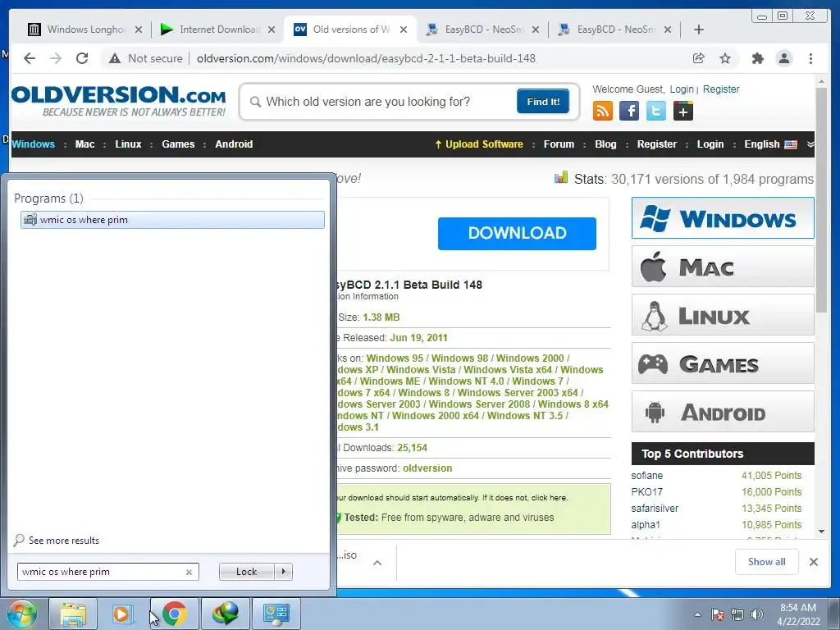Click the browser forward arrow
The height and width of the screenshot is (630, 840).
pos(56,58)
